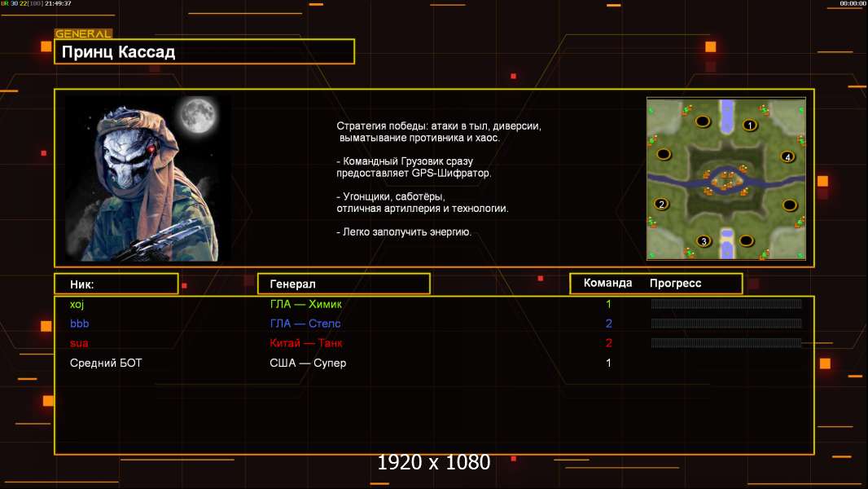Click the clock readout '21:49:37'
Image resolution: width=868 pixels, height=489 pixels.
pos(58,3)
